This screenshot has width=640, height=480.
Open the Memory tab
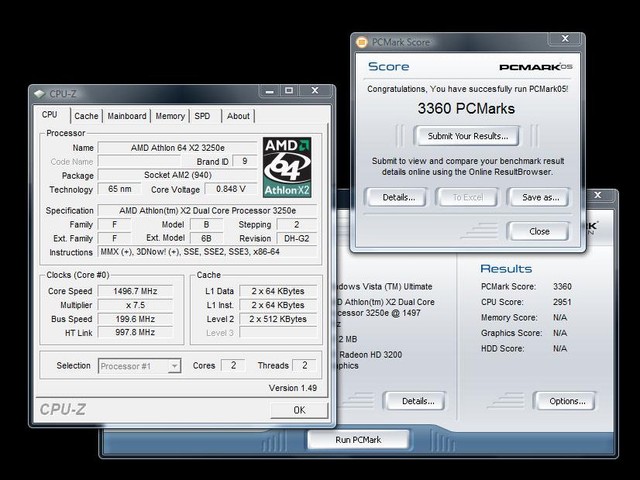(x=170, y=116)
